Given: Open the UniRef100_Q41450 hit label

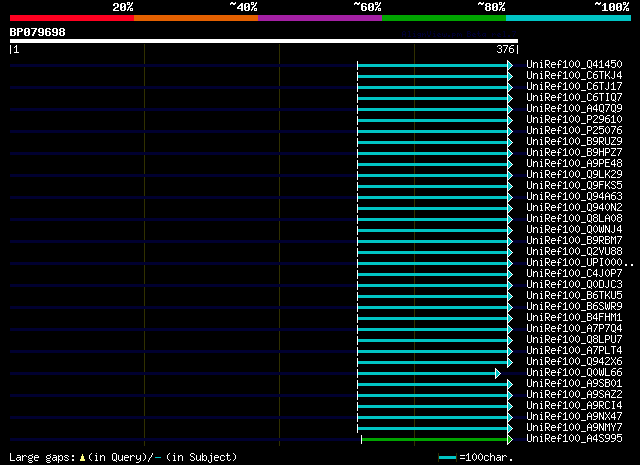Looking at the screenshot, I should tap(574, 65).
